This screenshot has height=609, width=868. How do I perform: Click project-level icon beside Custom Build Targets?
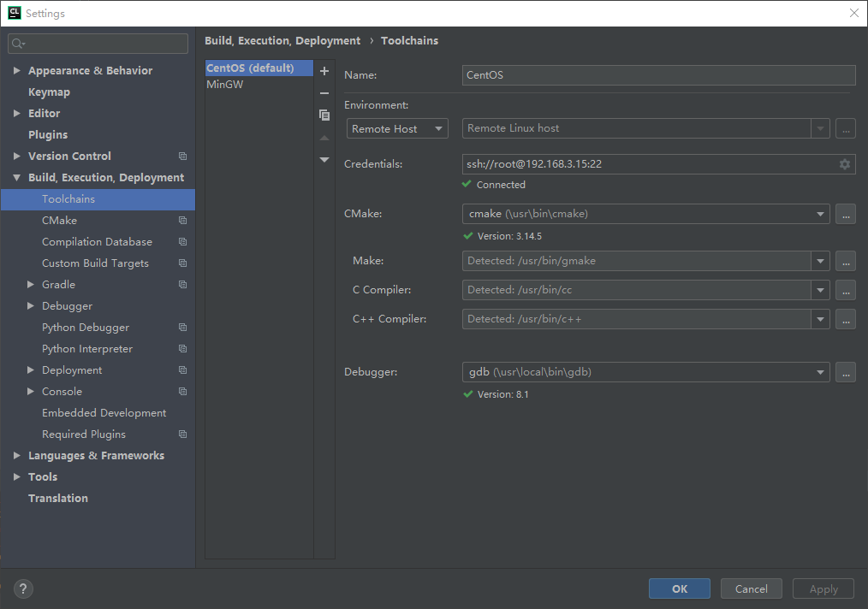182,263
